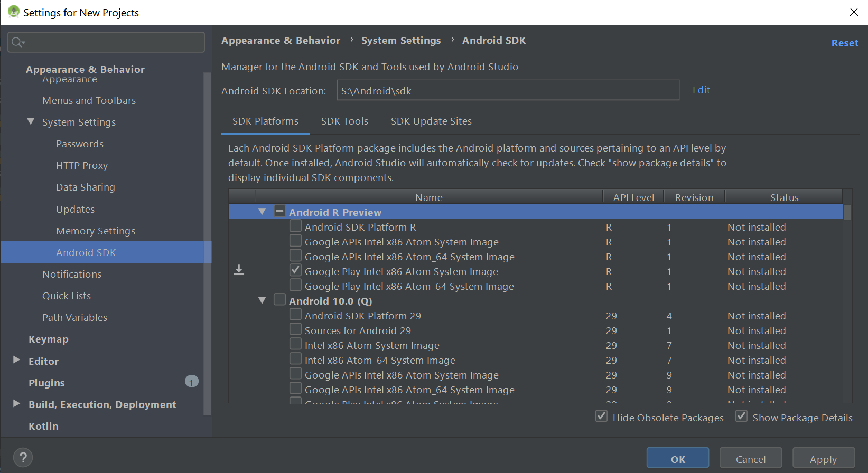The height and width of the screenshot is (473, 868).
Task: Focus the settings search box
Action: pos(106,42)
